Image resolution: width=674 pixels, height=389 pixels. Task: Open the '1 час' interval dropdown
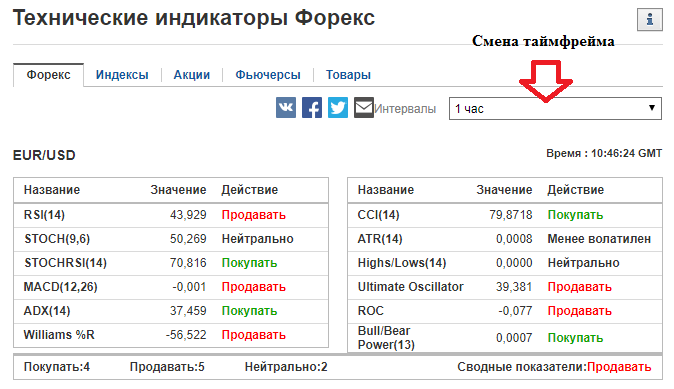pos(555,108)
